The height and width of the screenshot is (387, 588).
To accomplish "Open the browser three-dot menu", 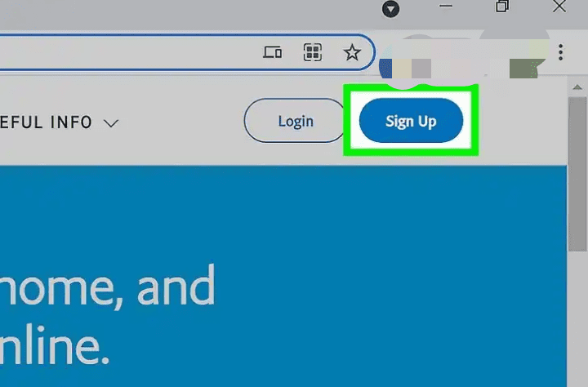I will (x=560, y=52).
